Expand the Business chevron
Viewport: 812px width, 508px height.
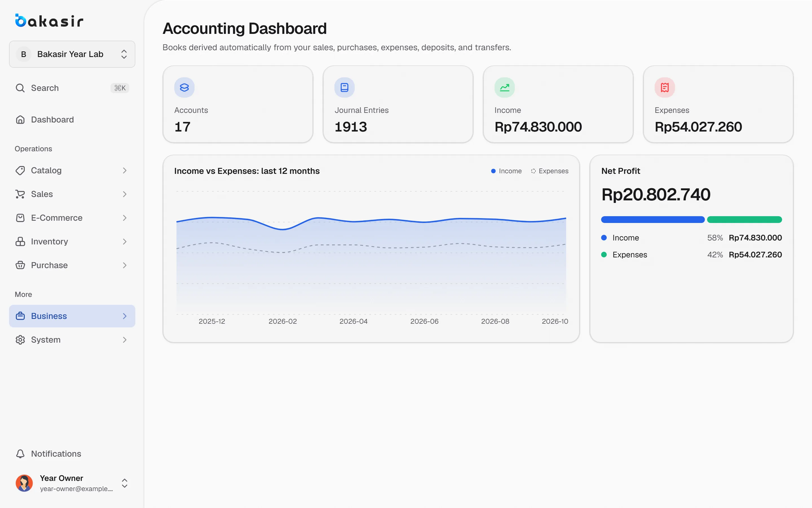coord(125,316)
